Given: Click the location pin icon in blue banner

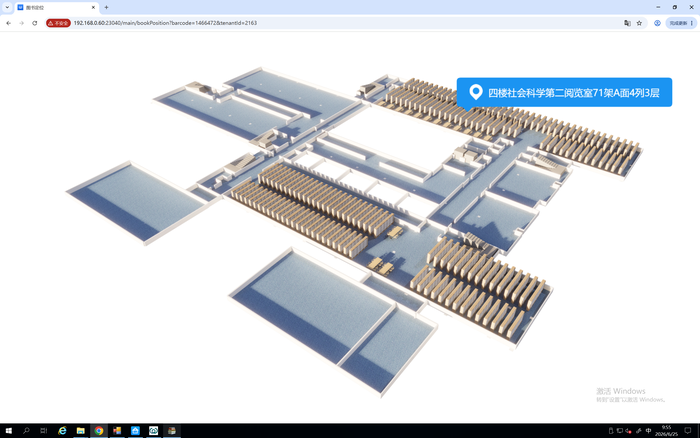Looking at the screenshot, I should 476,92.
